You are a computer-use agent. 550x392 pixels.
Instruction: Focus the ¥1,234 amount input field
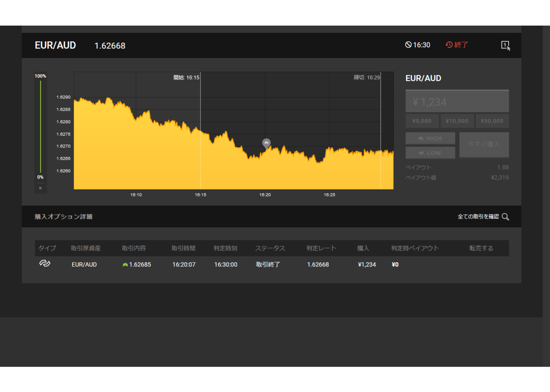[457, 101]
